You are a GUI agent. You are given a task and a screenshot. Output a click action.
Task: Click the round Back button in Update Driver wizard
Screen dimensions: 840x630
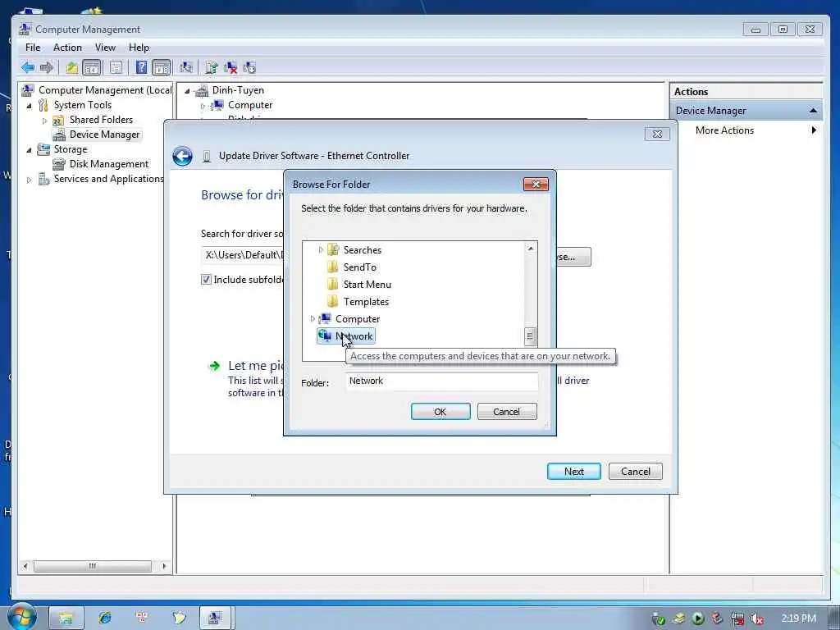(183, 157)
